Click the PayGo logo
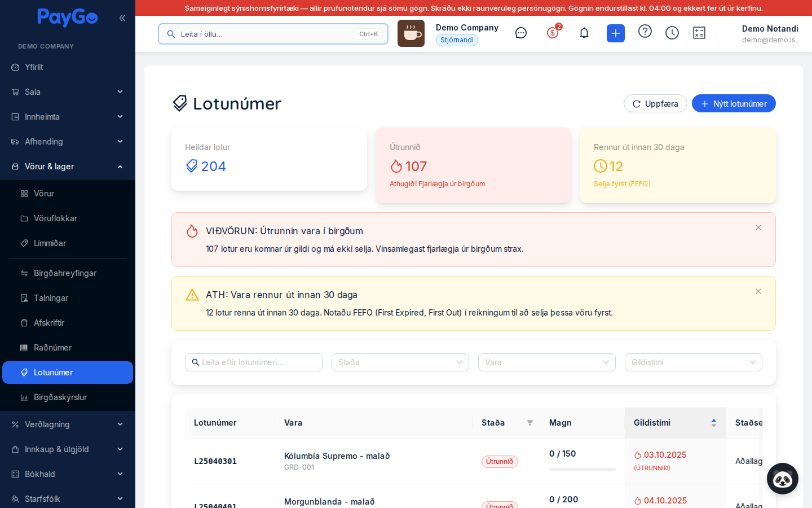The image size is (812, 508). click(x=68, y=17)
